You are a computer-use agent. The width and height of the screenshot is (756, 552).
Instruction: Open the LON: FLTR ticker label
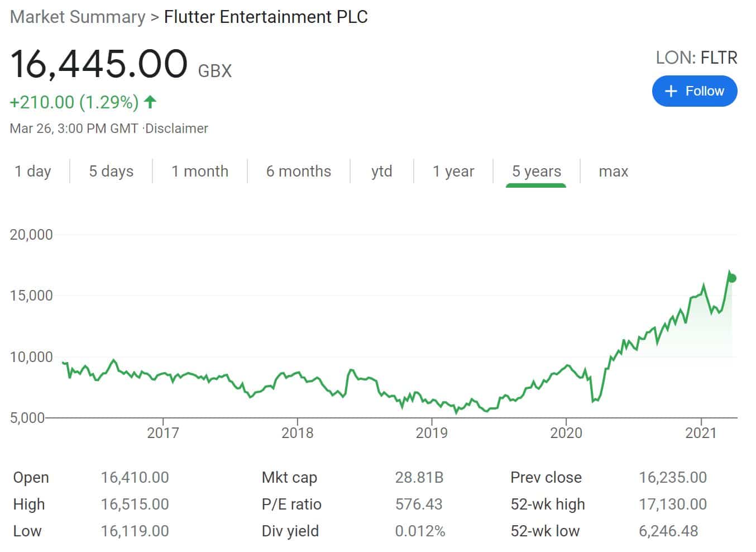pyautogui.click(x=697, y=57)
